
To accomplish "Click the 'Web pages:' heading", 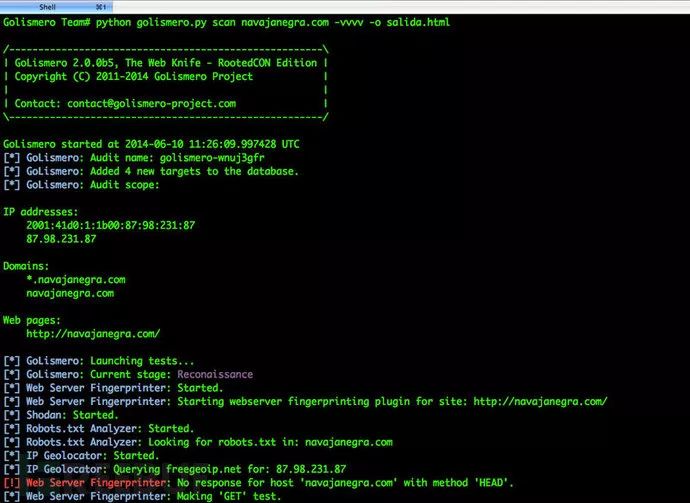I will point(32,320).
